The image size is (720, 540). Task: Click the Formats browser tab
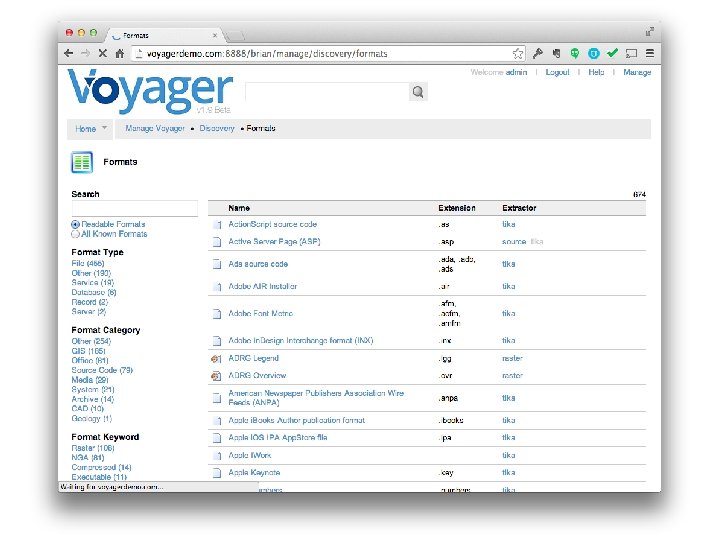165,35
